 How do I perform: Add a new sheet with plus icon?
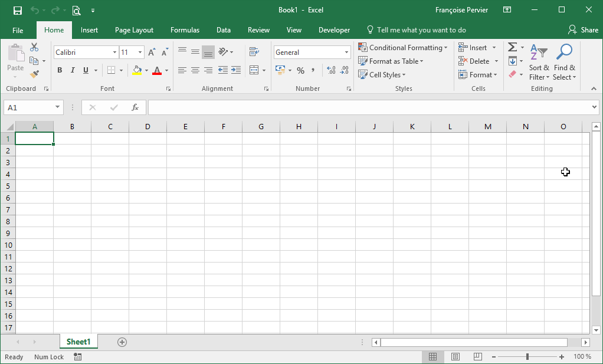coord(122,342)
